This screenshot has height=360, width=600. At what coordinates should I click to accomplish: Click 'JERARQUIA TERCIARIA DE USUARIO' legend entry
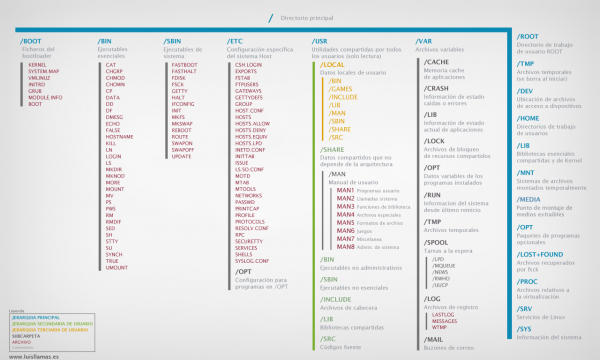click(50, 330)
